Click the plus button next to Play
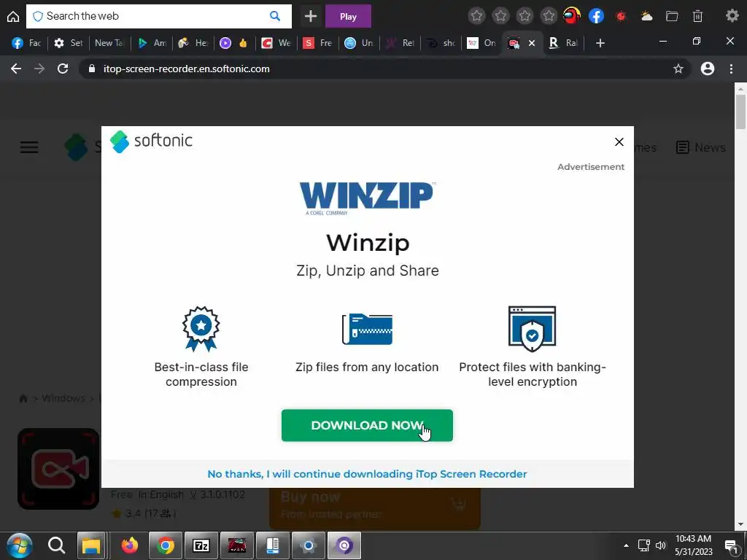Screen dimensions: 747x560 coord(311,16)
